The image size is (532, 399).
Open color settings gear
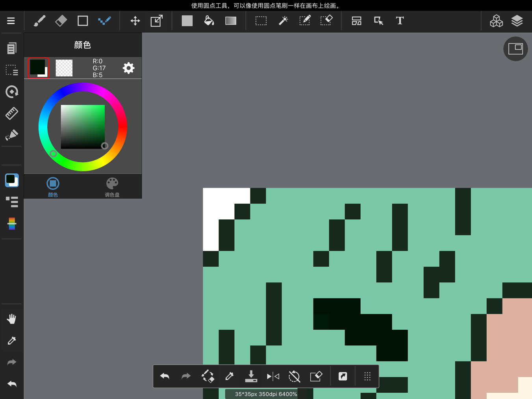(x=128, y=68)
